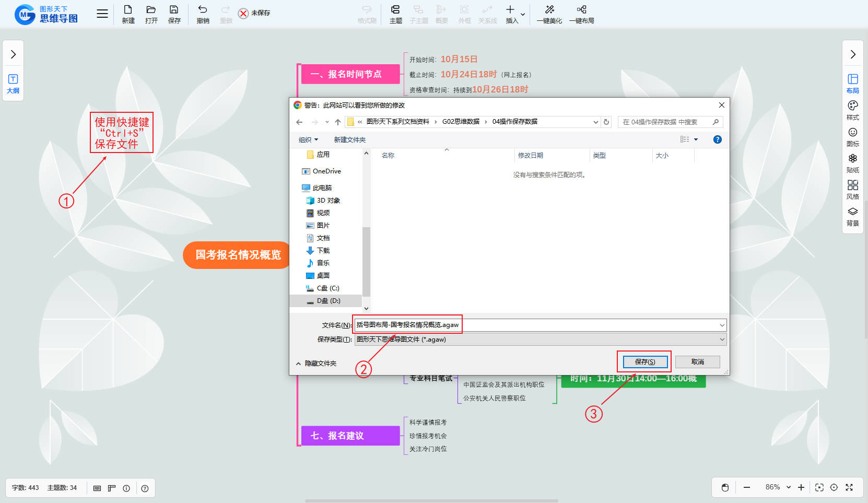Click the 一键布局 auto layout icon
The image size is (868, 503).
tap(581, 14)
